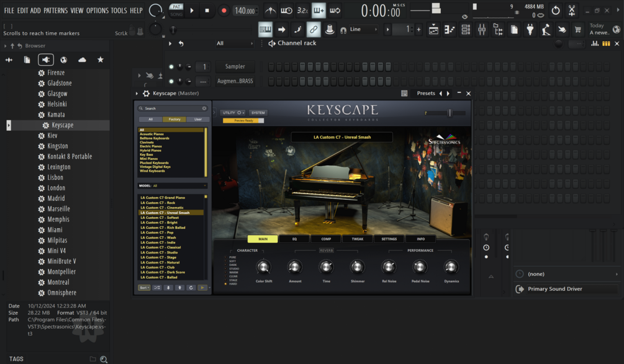
Task: Click the Presets label
Action: point(426,94)
